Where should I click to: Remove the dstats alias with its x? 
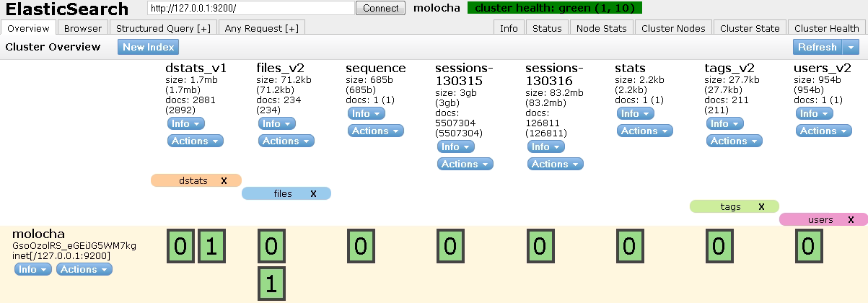(x=224, y=180)
